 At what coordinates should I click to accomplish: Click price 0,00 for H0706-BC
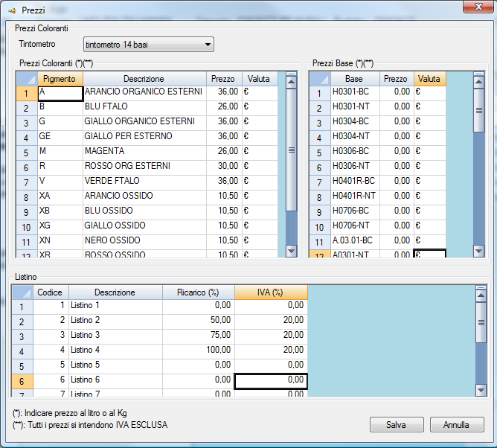pyautogui.click(x=397, y=213)
